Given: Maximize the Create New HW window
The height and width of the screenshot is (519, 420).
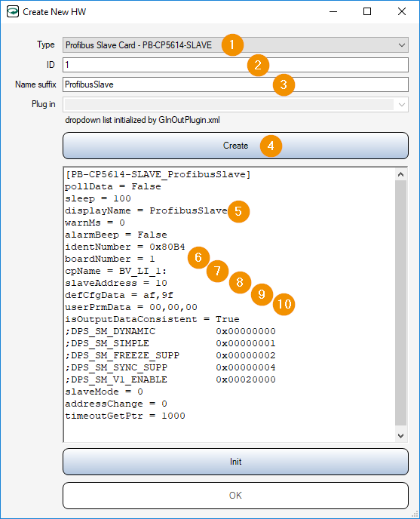Looking at the screenshot, I should tap(367, 11).
